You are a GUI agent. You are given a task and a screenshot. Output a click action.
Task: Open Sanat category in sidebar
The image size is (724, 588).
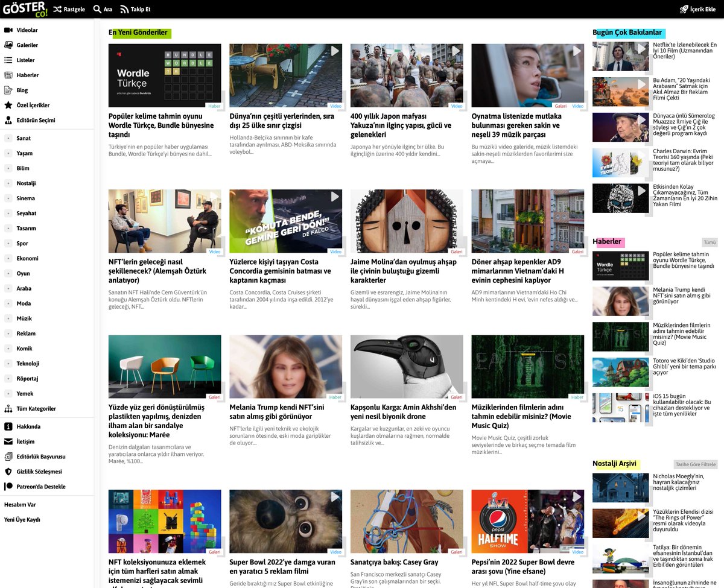point(24,138)
